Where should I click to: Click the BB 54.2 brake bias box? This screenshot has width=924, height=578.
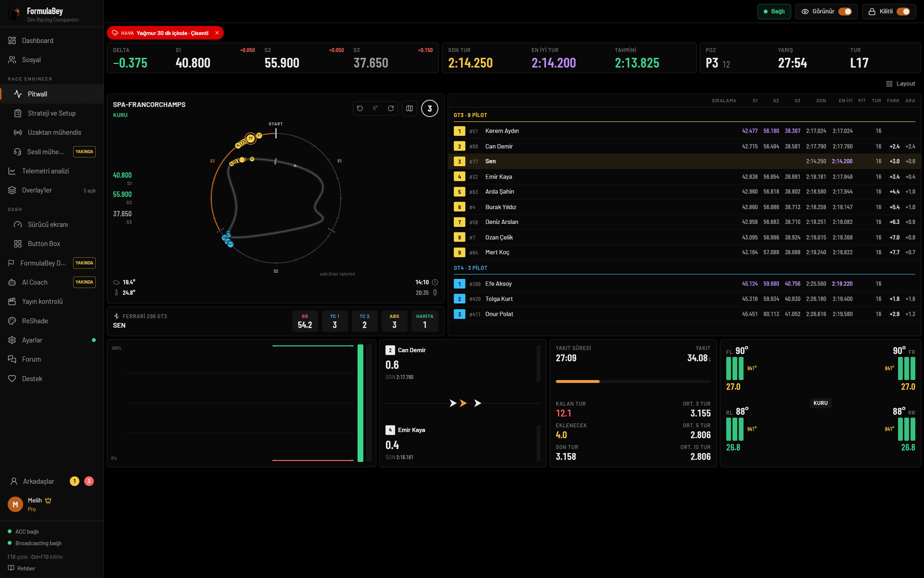[305, 321]
